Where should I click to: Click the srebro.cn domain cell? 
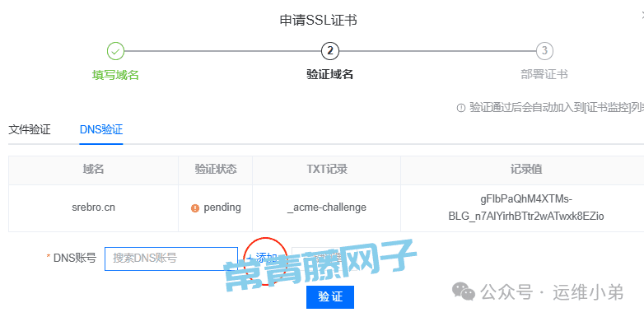click(93, 207)
